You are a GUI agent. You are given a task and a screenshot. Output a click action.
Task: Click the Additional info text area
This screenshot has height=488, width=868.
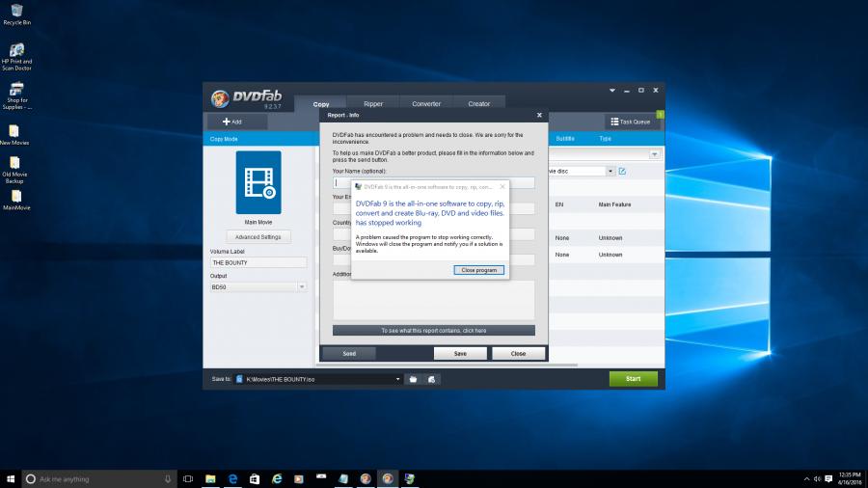(433, 299)
